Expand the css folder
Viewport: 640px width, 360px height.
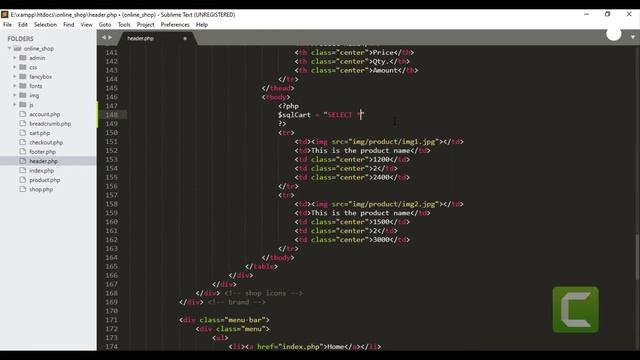coord(15,67)
